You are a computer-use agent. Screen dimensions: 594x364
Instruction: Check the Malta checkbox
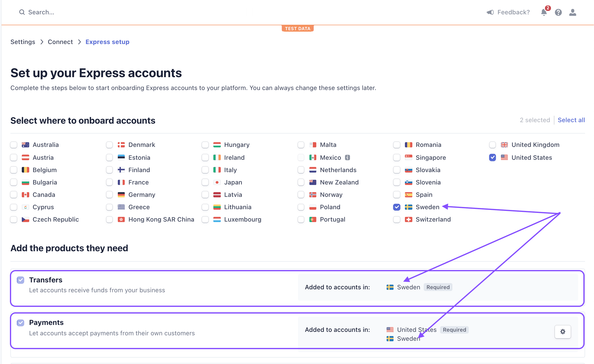tap(301, 145)
